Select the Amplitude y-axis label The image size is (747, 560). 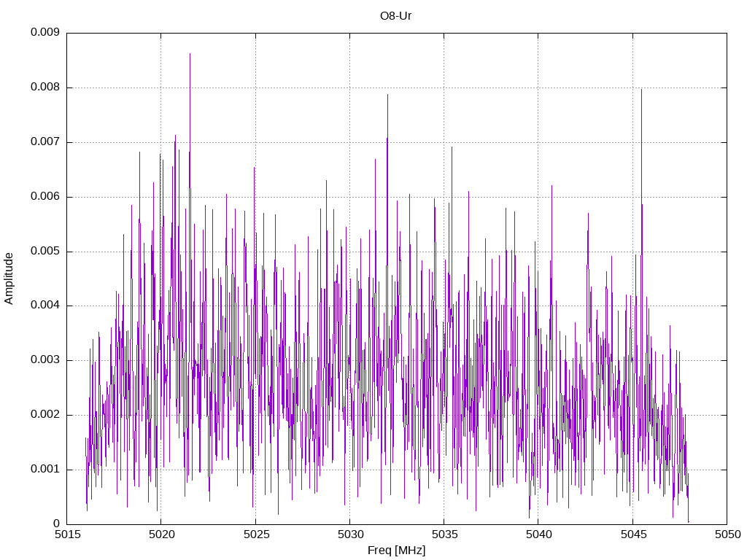click(x=9, y=279)
